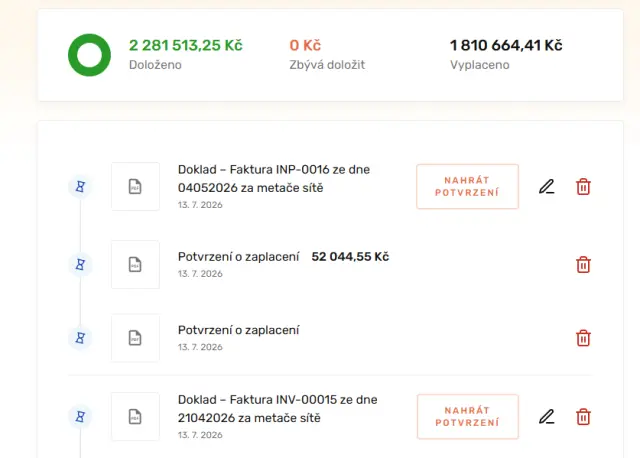Click the green Doloženo progress ring
The height and width of the screenshot is (458, 640).
[89, 55]
